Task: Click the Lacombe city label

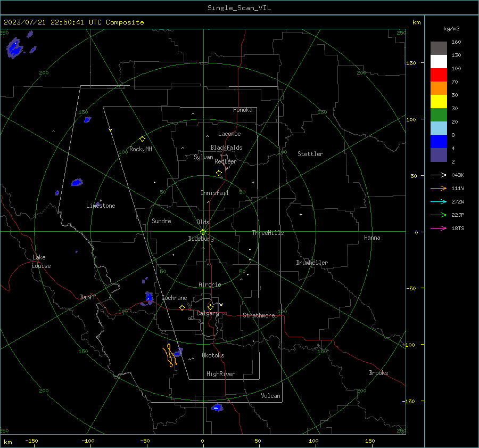Action: pyautogui.click(x=229, y=134)
